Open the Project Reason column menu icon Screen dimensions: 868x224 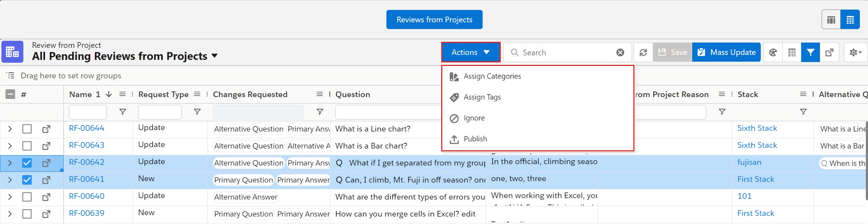[722, 94]
